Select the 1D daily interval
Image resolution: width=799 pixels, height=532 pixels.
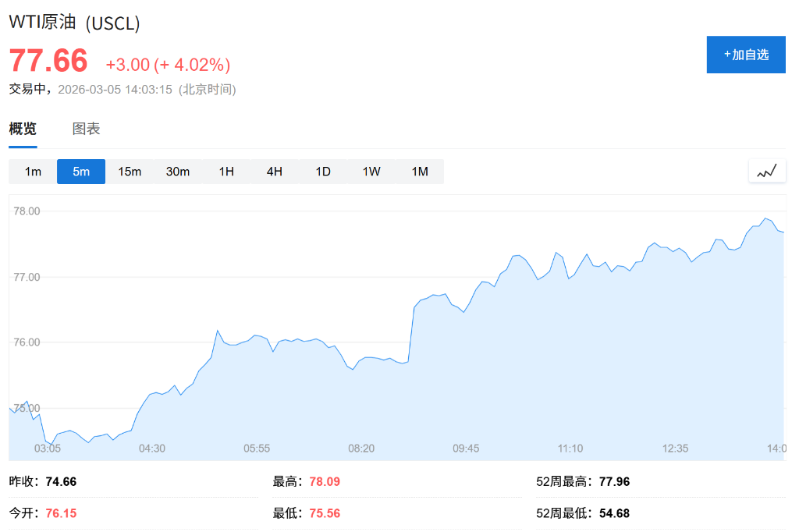[x=323, y=172]
